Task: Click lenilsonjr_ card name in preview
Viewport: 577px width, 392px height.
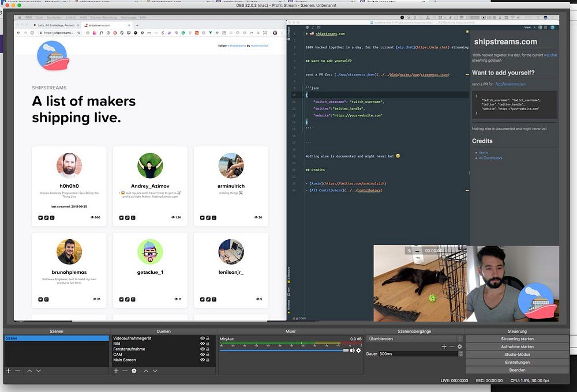Action: coord(231,272)
